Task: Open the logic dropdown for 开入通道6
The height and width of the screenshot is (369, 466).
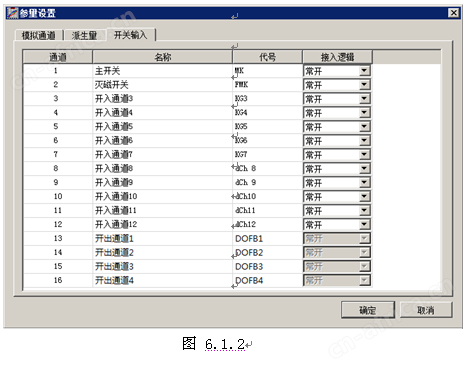Action: pos(364,141)
